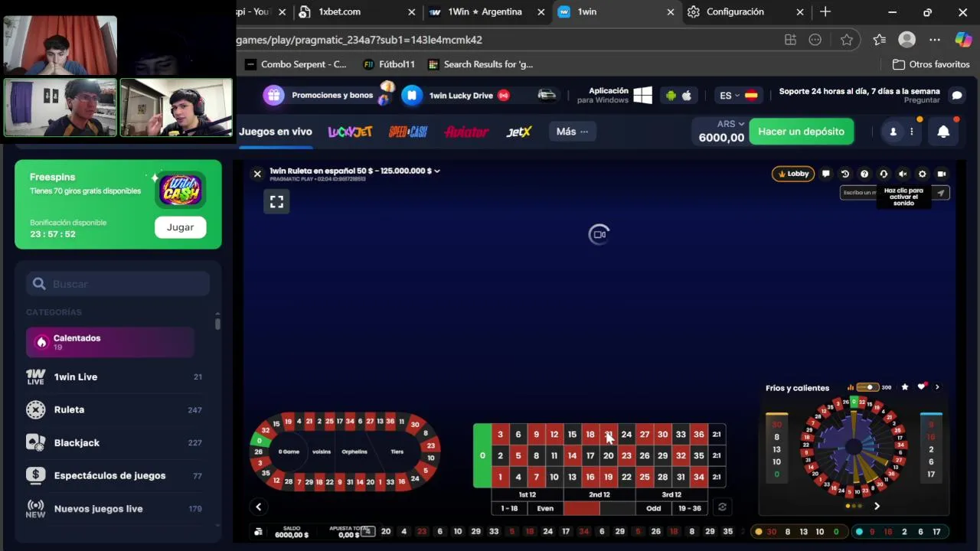Click the bar chart statistics icon

pyautogui.click(x=851, y=387)
